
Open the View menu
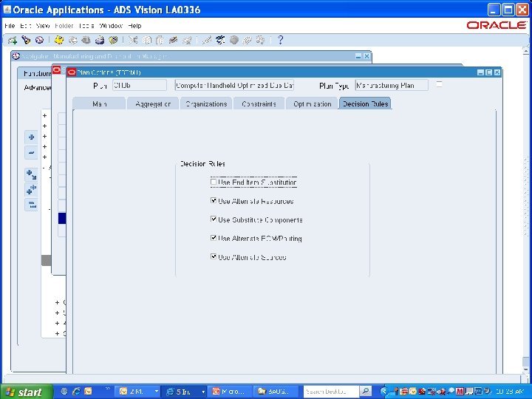(43, 26)
